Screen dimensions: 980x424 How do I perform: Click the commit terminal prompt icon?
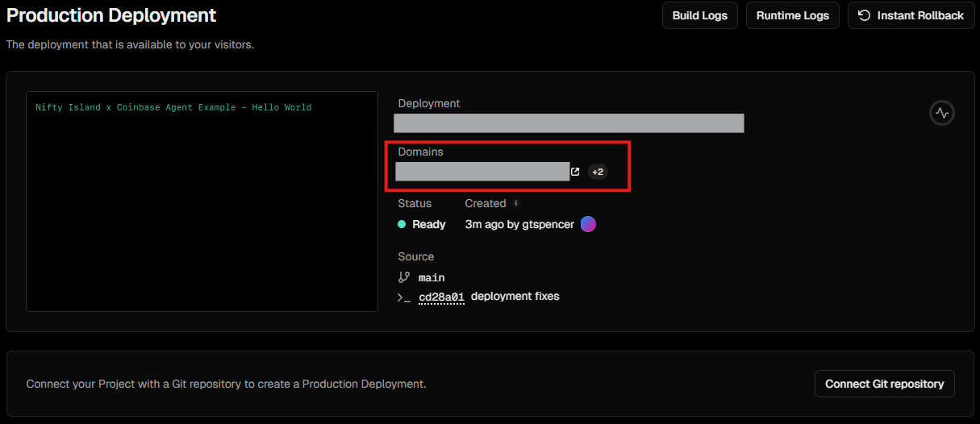click(x=404, y=297)
